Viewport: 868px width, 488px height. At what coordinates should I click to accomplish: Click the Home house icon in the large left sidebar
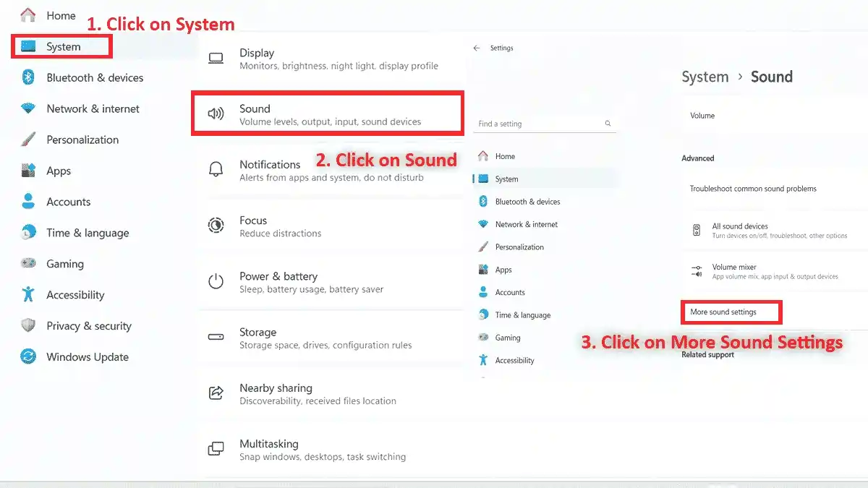(x=28, y=15)
